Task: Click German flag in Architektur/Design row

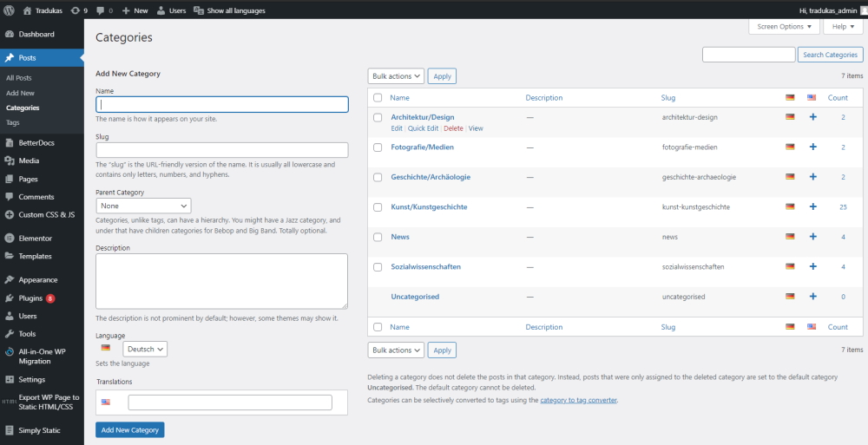Action: click(x=790, y=117)
